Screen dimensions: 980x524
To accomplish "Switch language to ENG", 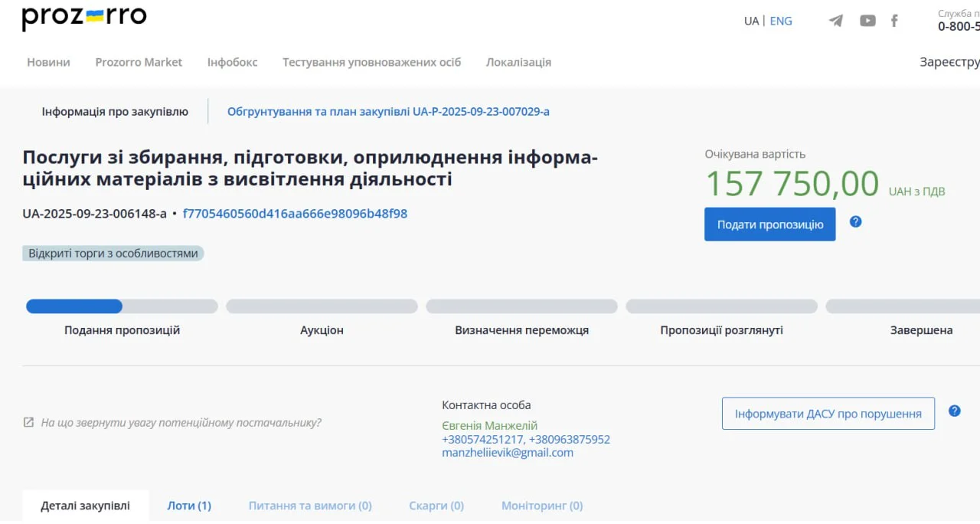I will click(x=781, y=21).
